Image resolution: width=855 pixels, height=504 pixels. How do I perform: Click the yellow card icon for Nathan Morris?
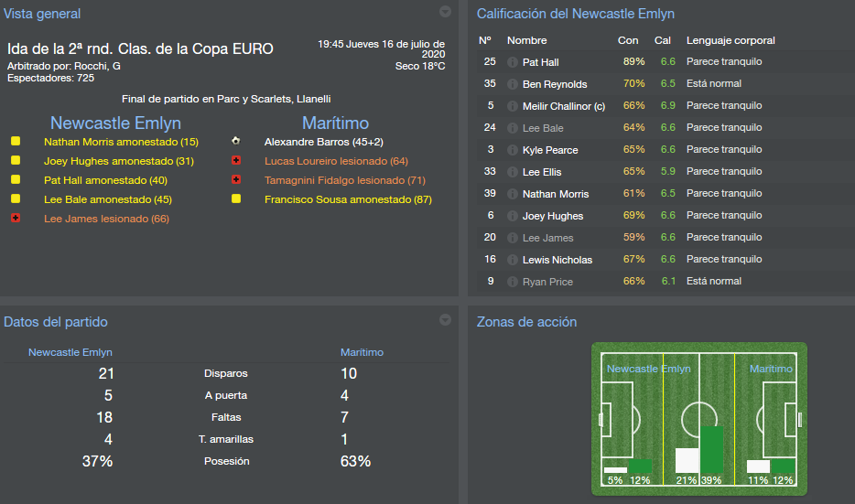pyautogui.click(x=16, y=142)
